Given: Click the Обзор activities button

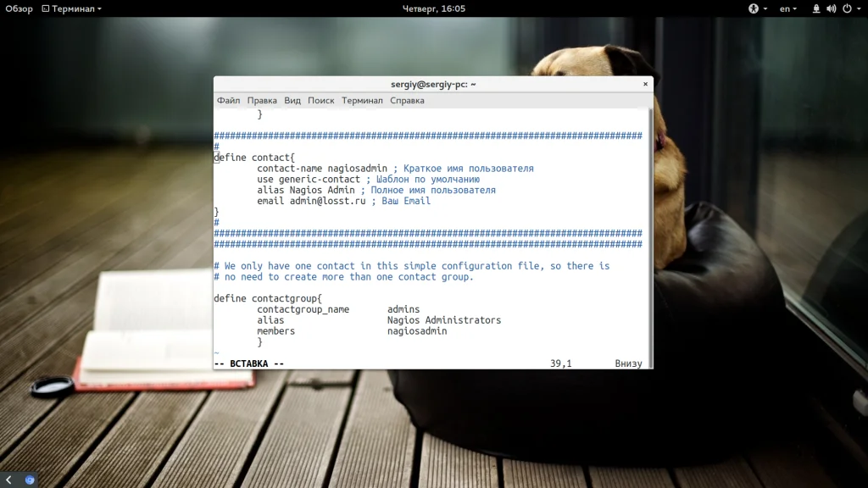Looking at the screenshot, I should pyautogui.click(x=19, y=8).
